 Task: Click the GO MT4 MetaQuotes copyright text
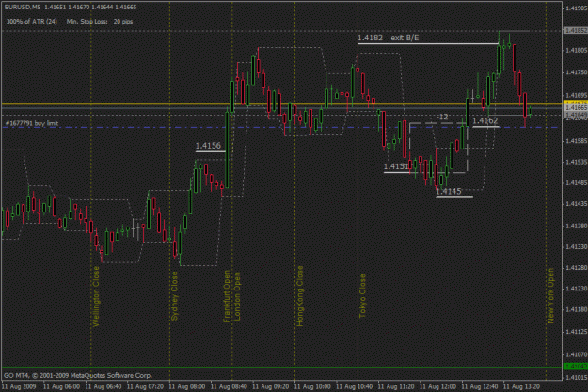pyautogui.click(x=78, y=375)
